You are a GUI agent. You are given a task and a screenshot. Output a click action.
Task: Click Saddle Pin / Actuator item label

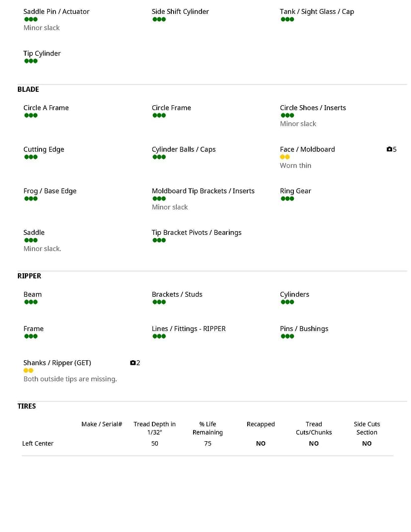[56, 11]
